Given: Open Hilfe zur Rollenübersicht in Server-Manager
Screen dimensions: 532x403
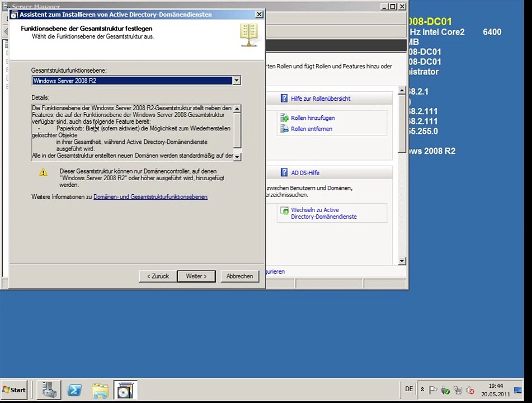Looking at the screenshot, I should coord(321,99).
